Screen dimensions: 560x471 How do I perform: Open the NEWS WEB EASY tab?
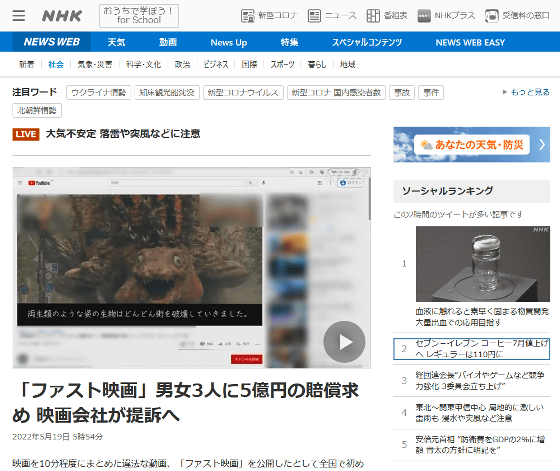[470, 42]
